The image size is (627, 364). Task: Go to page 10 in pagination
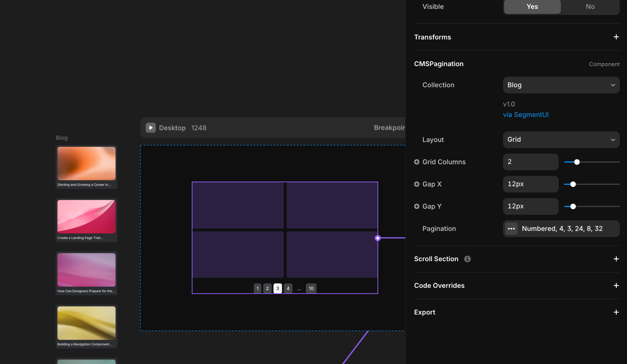[x=311, y=288]
